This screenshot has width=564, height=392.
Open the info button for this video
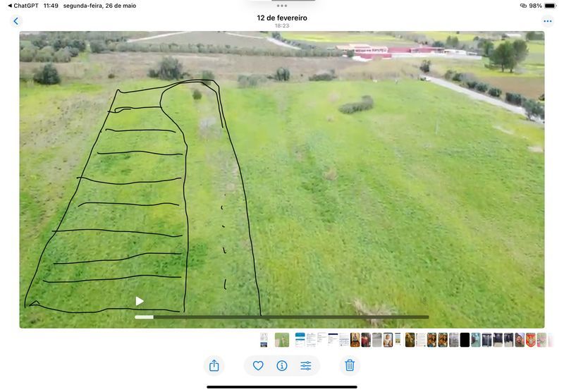pos(281,366)
